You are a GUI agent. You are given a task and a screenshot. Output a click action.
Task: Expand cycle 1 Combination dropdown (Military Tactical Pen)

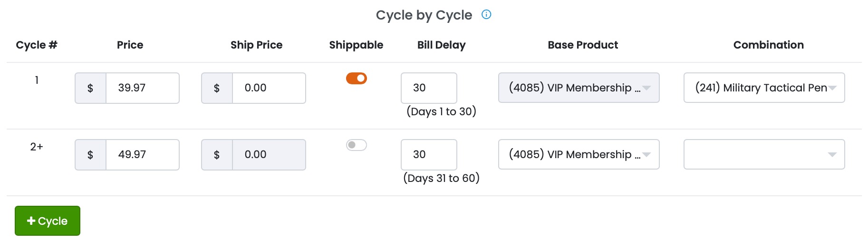pos(764,88)
